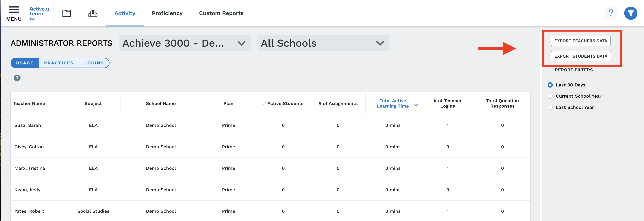Viewport: 644px width, 221px height.
Task: Sort by # Active Students column
Action: 283,104
